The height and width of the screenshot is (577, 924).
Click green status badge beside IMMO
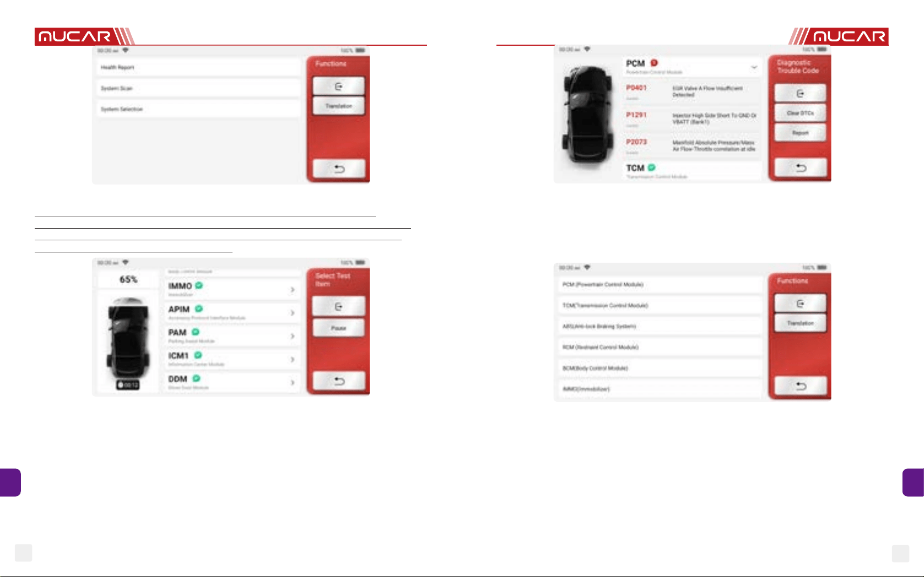click(x=199, y=285)
